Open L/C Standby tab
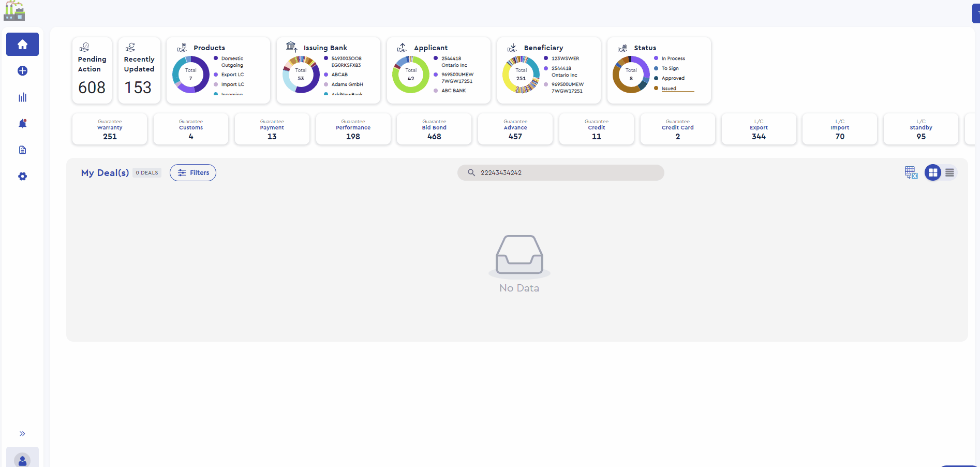Screen dimensions: 980x467 (921, 129)
